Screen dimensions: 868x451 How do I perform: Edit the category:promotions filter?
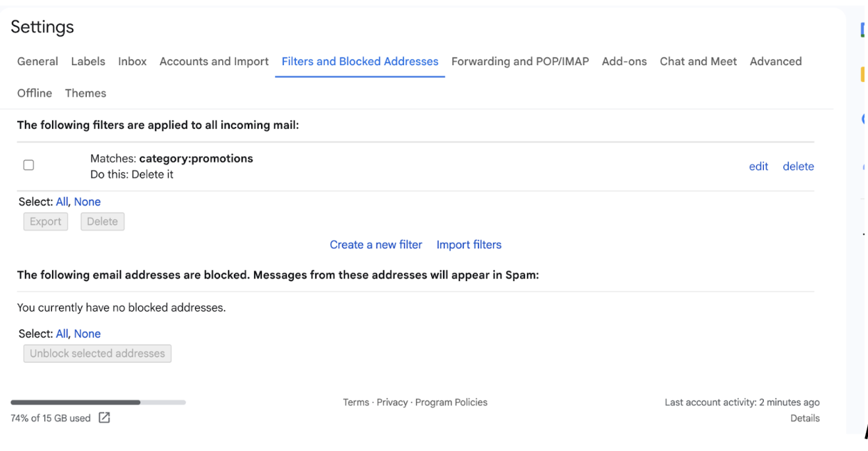758,167
